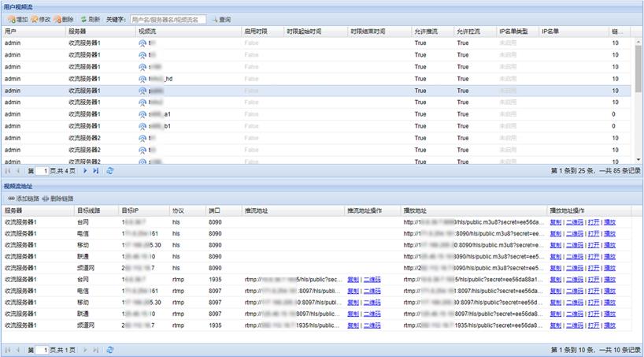Select the 收流服务器1 row ending in _b1
The image size is (644, 357).
316,126
